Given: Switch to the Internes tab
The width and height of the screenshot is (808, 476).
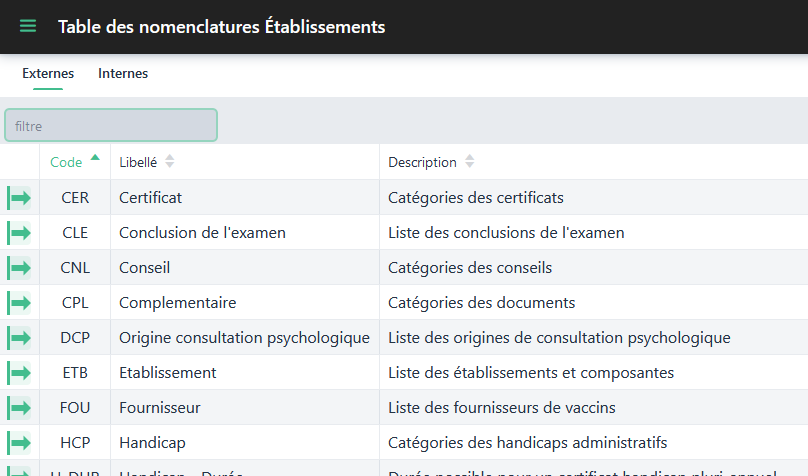Looking at the screenshot, I should 123,74.
